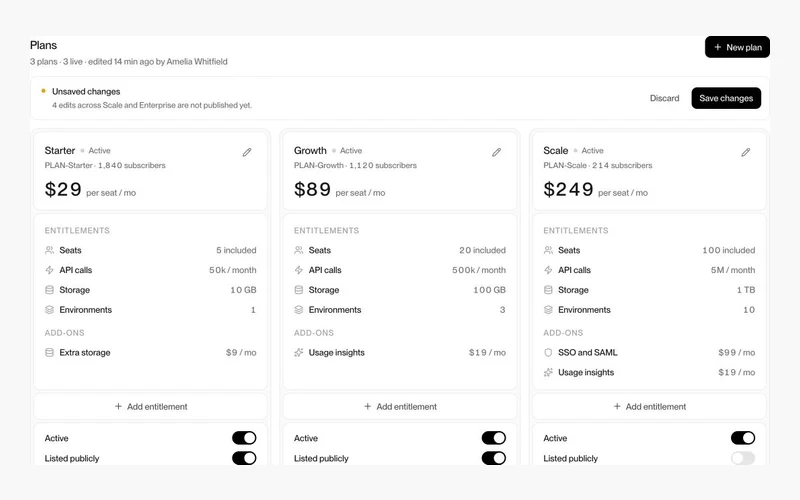This screenshot has height=500, width=800.
Task: Select the $29 Starter price
Action: (63, 189)
